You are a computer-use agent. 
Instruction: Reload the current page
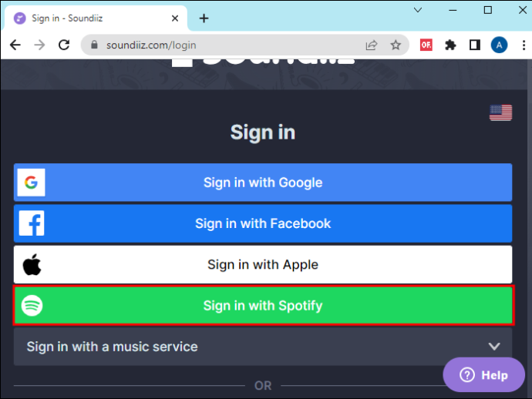(64, 45)
